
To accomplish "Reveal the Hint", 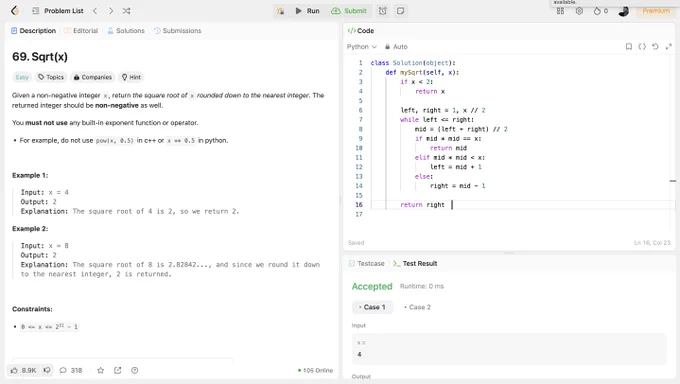I will point(131,77).
